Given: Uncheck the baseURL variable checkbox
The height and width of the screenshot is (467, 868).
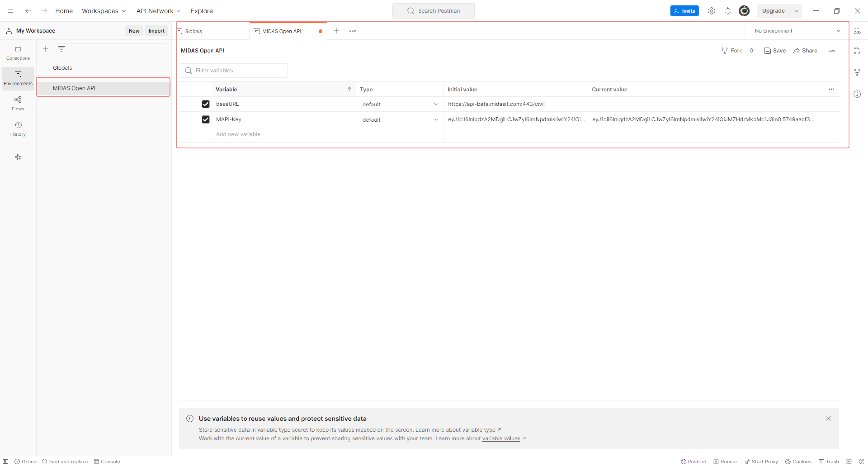Looking at the screenshot, I should click(205, 104).
